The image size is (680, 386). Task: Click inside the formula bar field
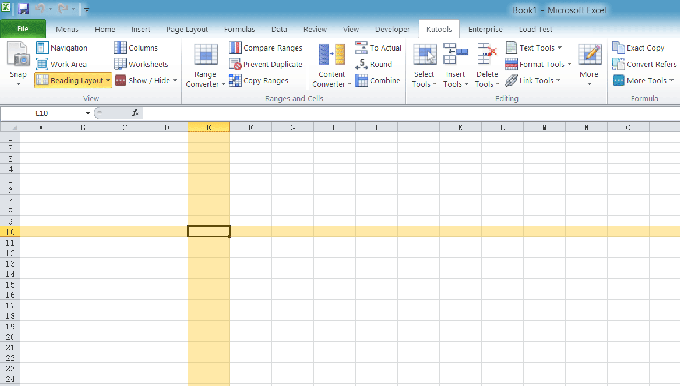(x=410, y=113)
